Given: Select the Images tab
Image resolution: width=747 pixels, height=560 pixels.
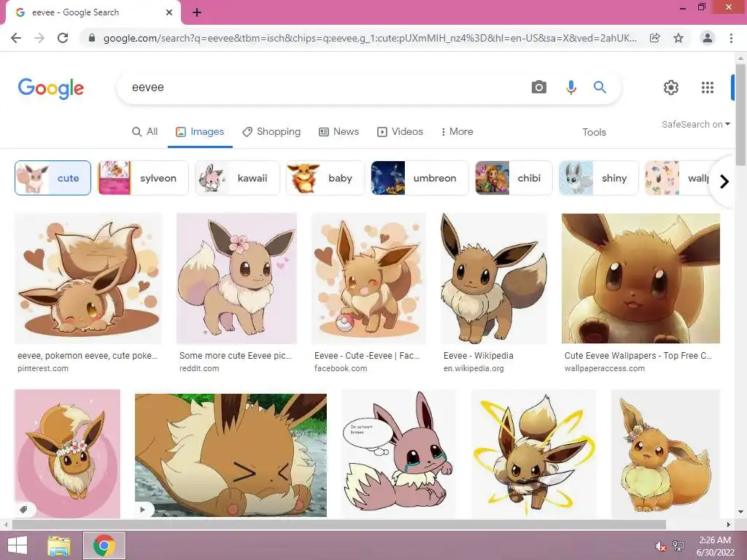Looking at the screenshot, I should [200, 131].
